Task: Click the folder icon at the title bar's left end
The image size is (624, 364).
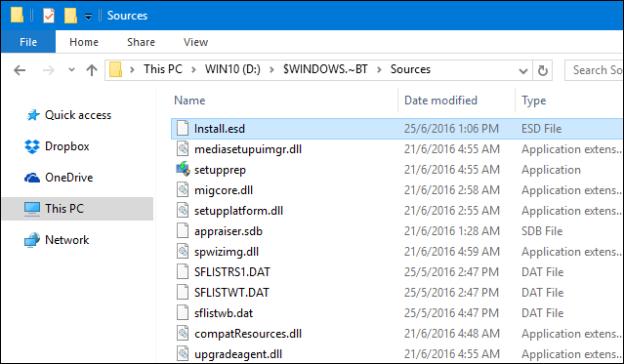Action: 17,15
